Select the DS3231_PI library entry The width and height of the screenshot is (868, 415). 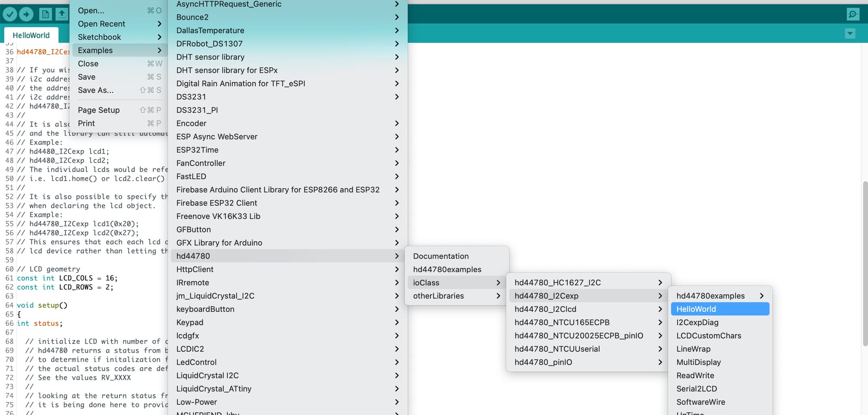(x=288, y=110)
